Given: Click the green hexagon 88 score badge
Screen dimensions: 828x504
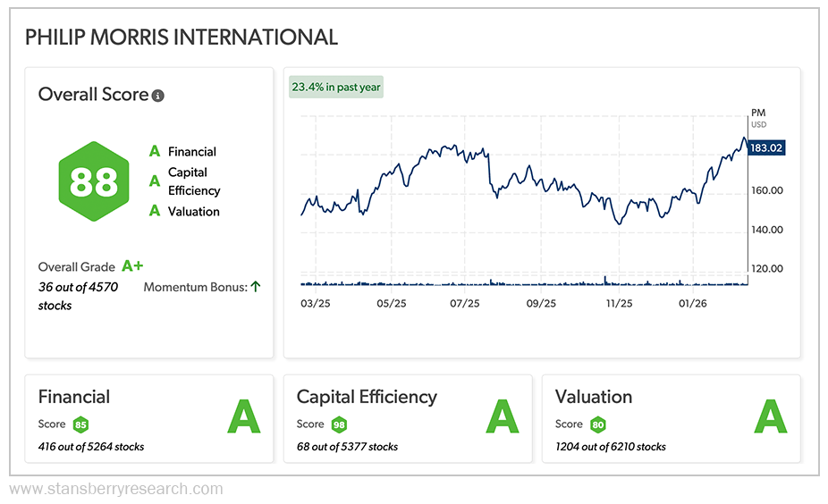Looking at the screenshot, I should [94, 181].
